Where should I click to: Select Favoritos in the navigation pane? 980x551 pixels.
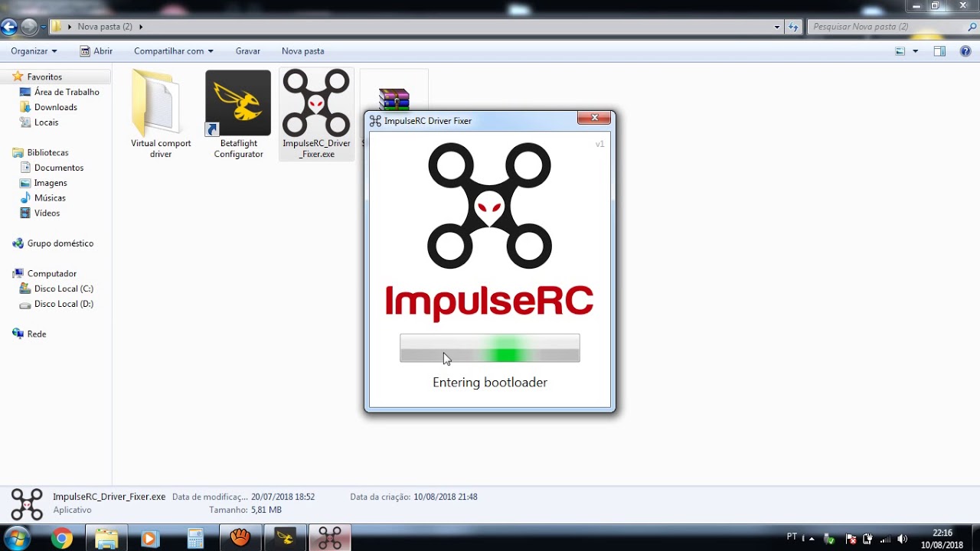(x=44, y=77)
